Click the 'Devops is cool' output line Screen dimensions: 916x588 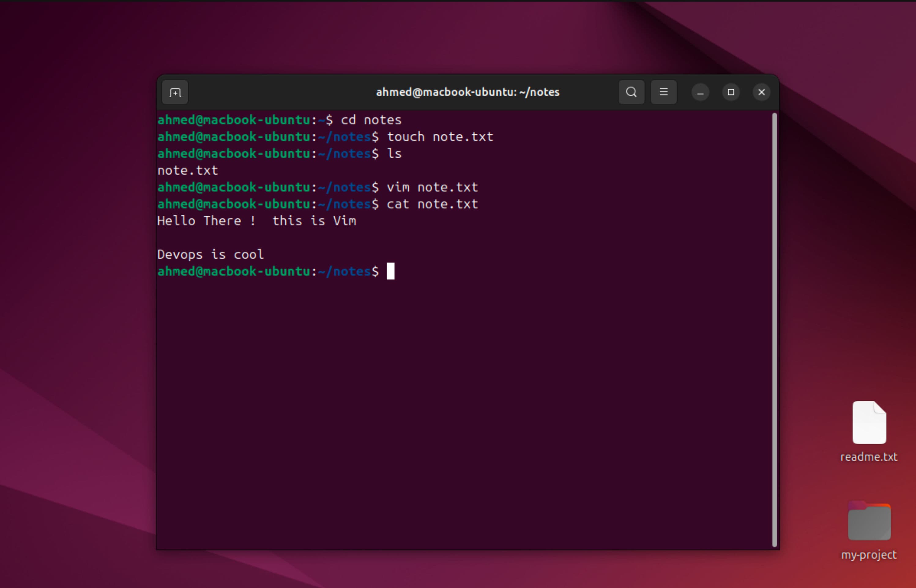[x=210, y=255]
